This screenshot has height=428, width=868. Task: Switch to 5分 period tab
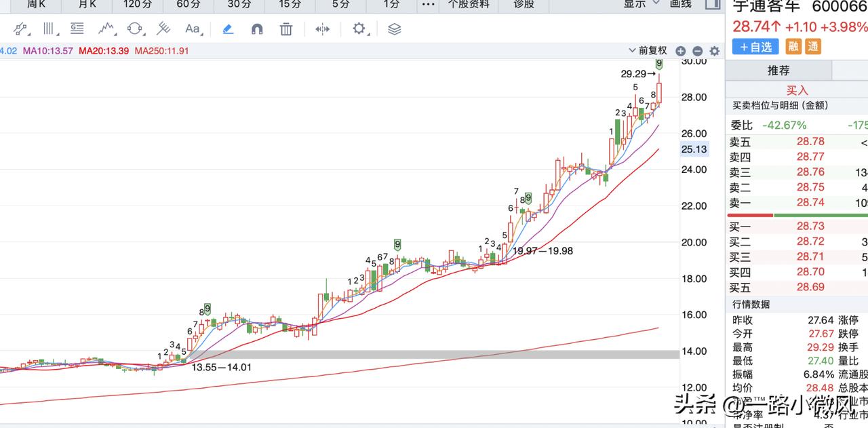coord(341,4)
